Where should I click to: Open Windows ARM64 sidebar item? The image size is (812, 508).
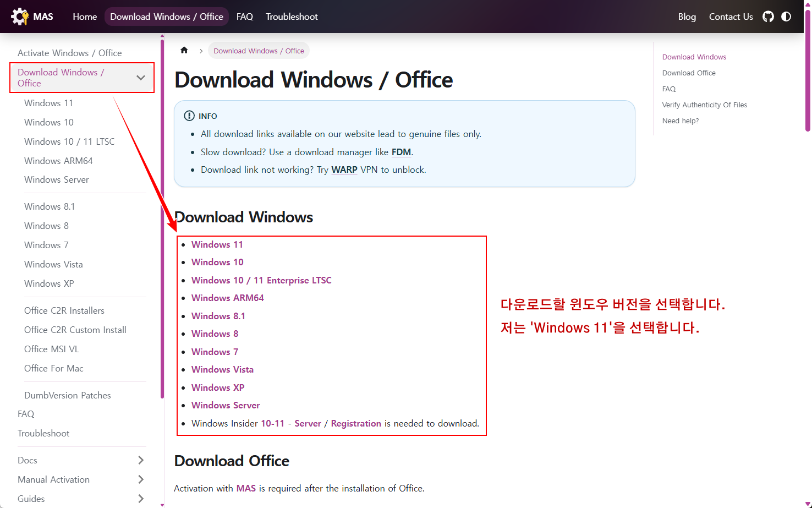[x=58, y=161]
